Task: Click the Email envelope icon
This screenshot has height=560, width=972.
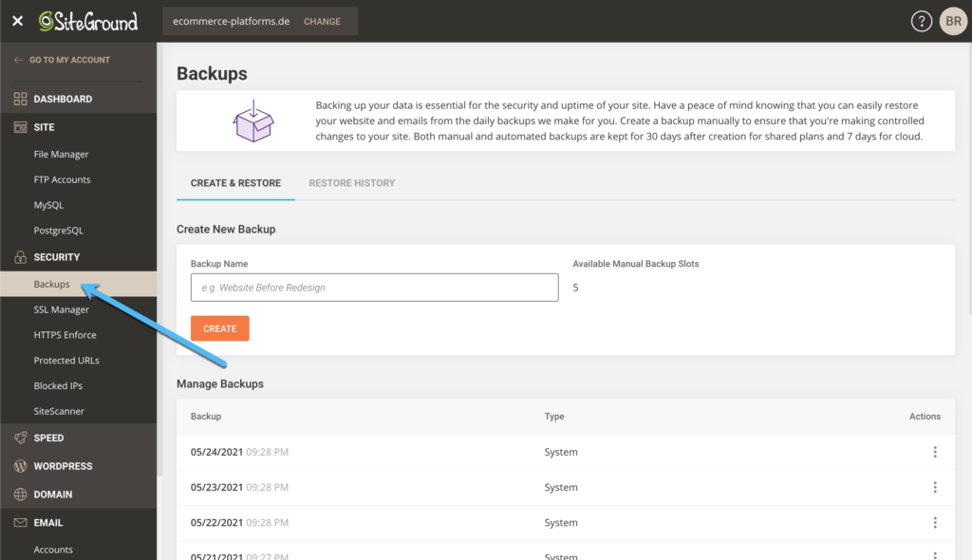Action: pyautogui.click(x=21, y=522)
